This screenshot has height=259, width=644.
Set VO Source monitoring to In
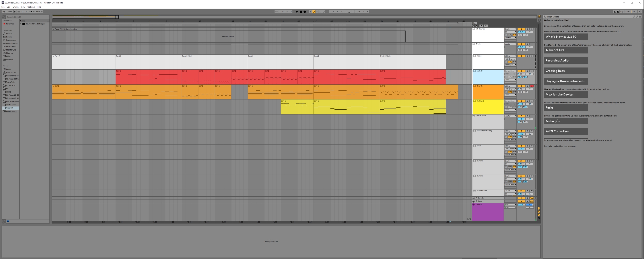506,35
